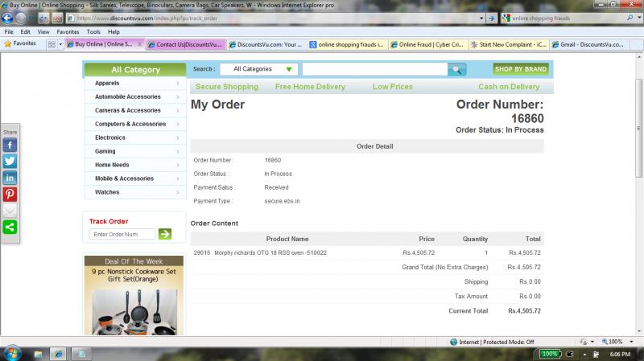
Task: Open the Mobile & Accessories category link
Action: [125, 178]
